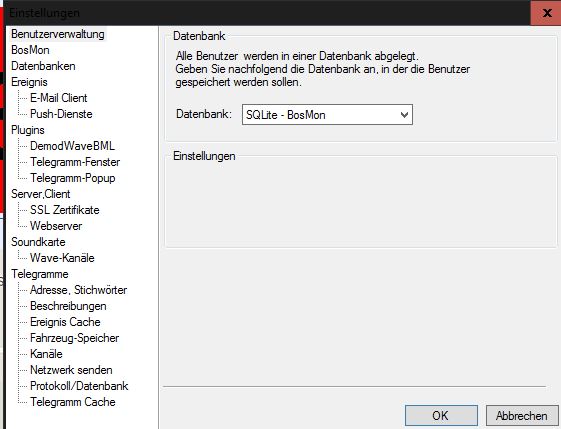
Task: Open the BosMon settings page
Action: click(x=30, y=50)
